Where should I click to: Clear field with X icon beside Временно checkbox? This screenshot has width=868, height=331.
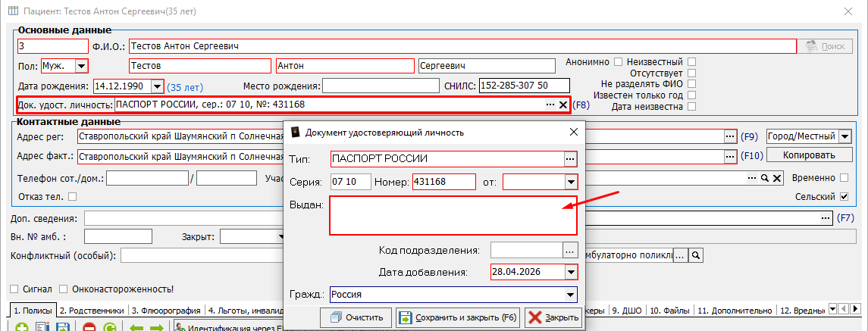pos(777,178)
